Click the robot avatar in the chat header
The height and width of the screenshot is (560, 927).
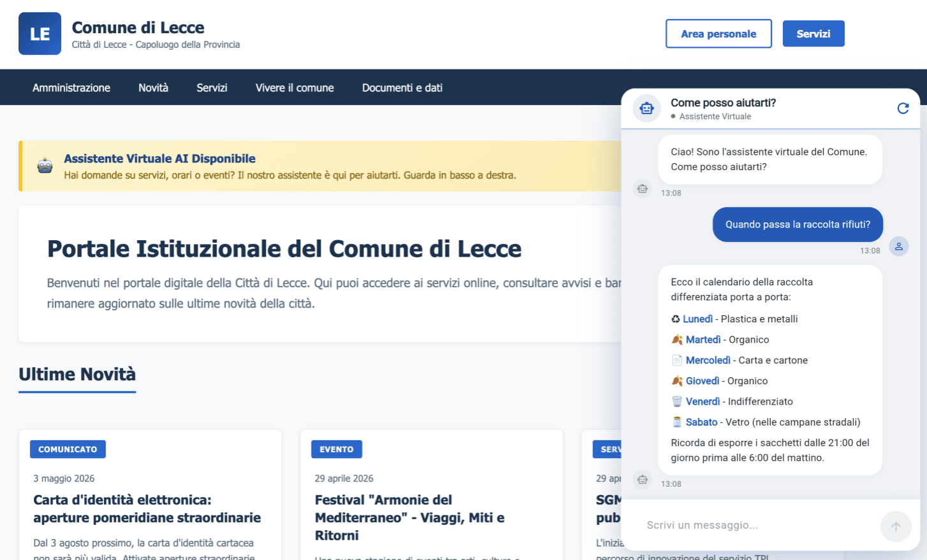tap(646, 108)
